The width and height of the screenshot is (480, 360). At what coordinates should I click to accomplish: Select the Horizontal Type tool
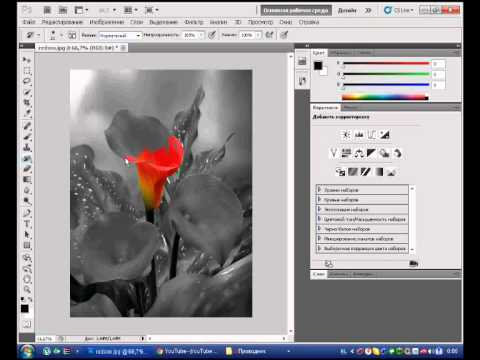click(27, 224)
